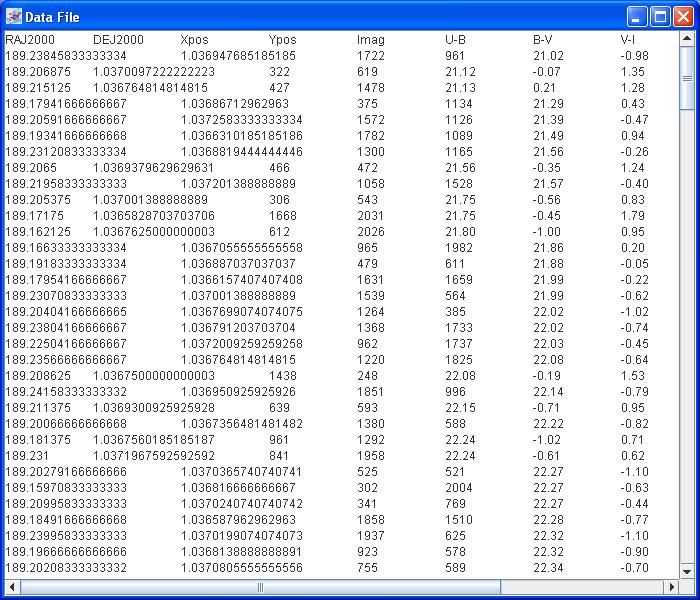The width and height of the screenshot is (700, 600).
Task: Click the Ypos column header text
Action: (283, 40)
